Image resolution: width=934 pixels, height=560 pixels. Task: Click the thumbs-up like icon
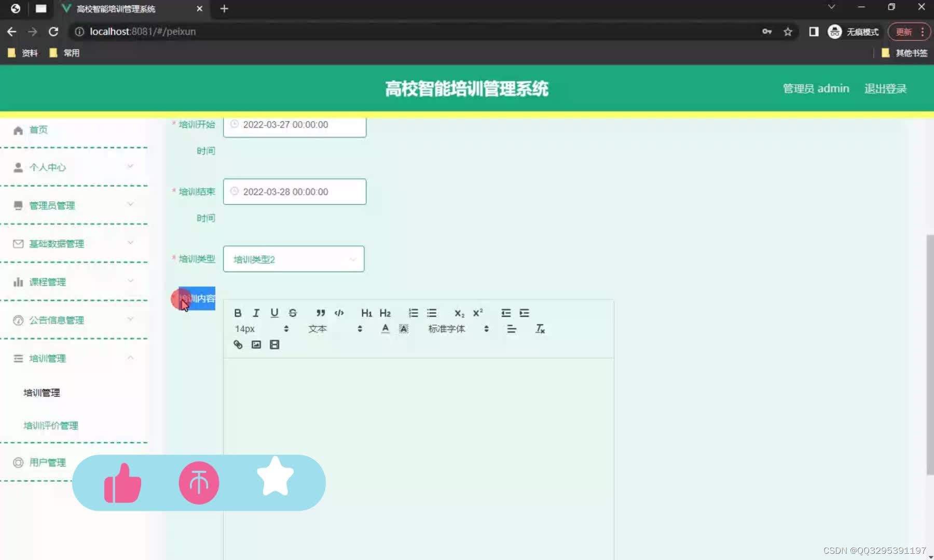tap(122, 483)
